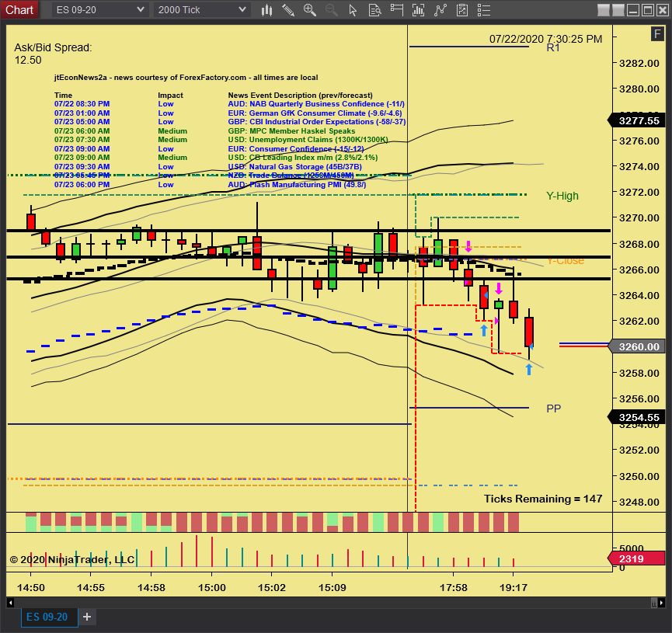Click the blue arrow below last candle

[x=529, y=370]
